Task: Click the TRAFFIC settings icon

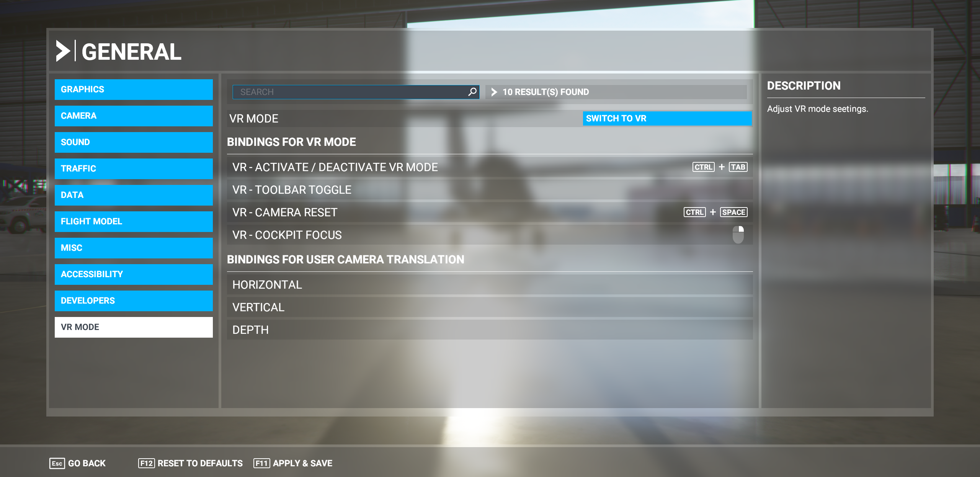Action: click(x=134, y=169)
